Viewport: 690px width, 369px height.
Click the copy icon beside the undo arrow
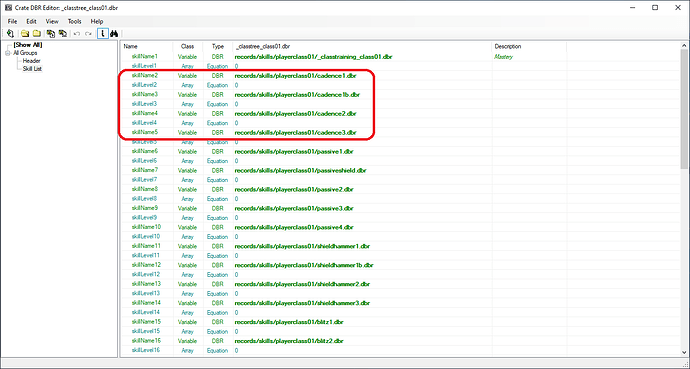pyautogui.click(x=62, y=33)
